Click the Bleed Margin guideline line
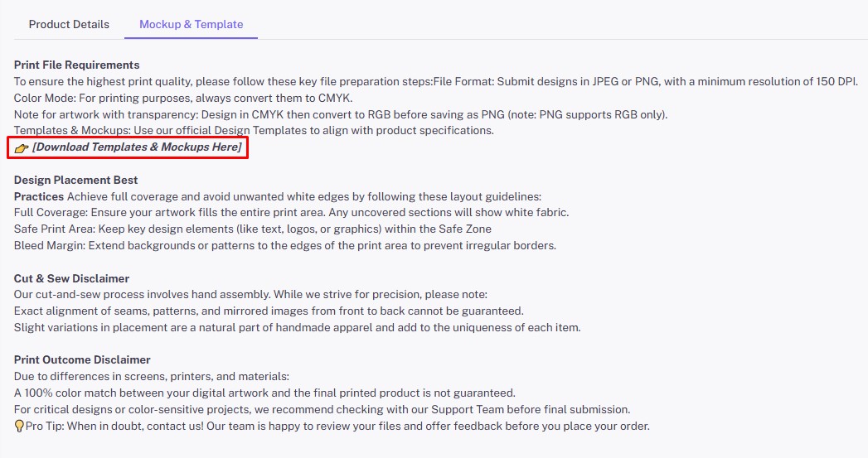868x458 pixels. click(x=285, y=246)
